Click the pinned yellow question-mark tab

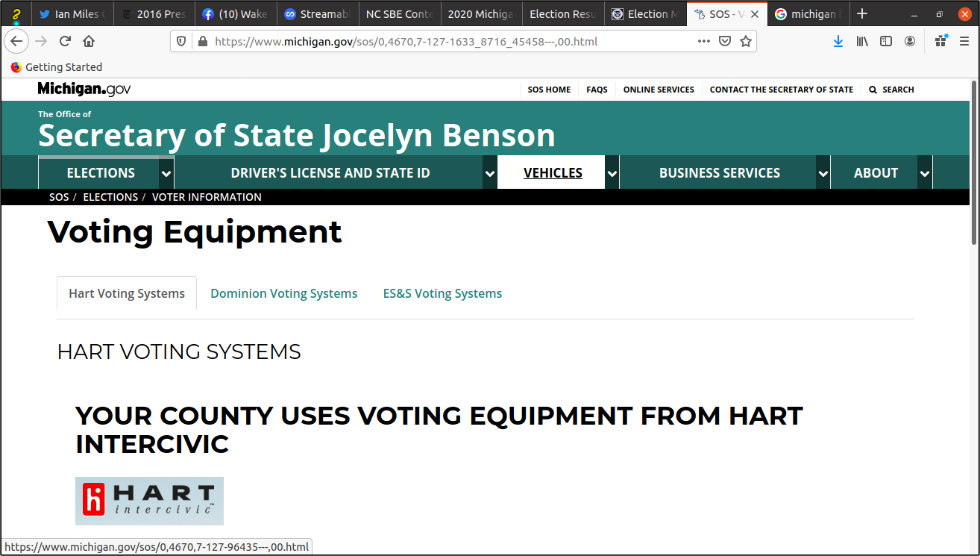tap(16, 14)
